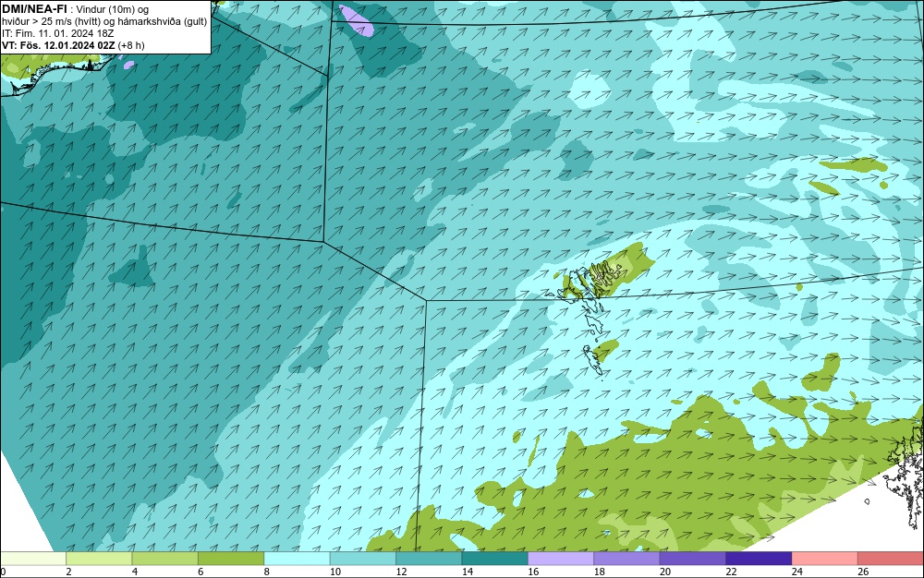Click the "DMI/NEA-FI" title text
924x578 pixels.
[34, 8]
